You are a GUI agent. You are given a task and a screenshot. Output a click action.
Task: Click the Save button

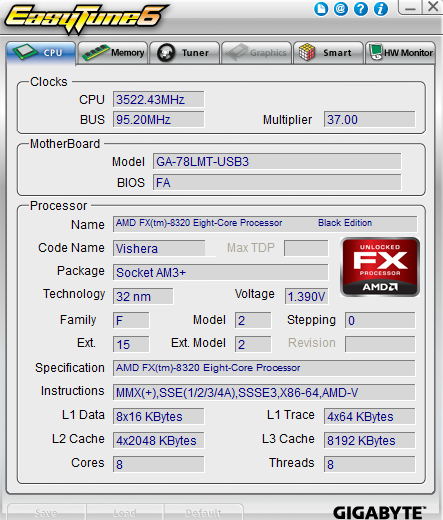46,512
